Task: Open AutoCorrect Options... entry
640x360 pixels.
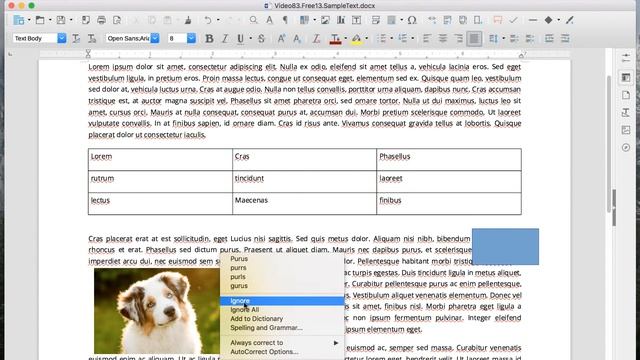Action: pyautogui.click(x=282, y=352)
